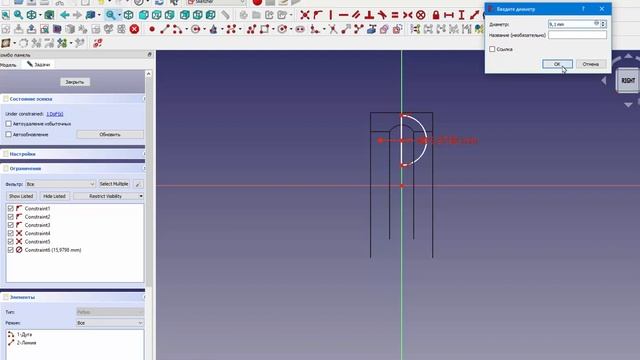Click the diameter value input field
The image size is (640, 360).
[x=573, y=24]
